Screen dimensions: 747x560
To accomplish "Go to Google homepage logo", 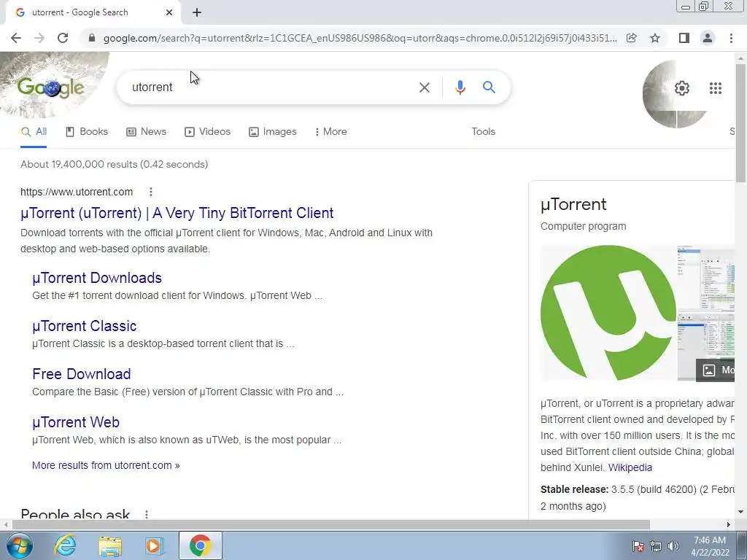I will (x=51, y=87).
